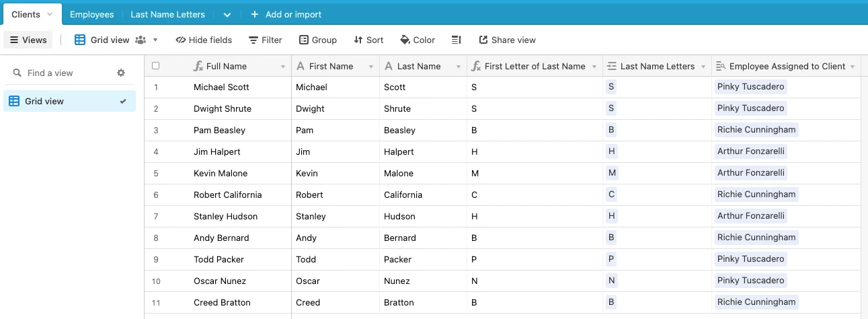Click the Filter funnel icon
The image size is (868, 319).
(253, 40)
